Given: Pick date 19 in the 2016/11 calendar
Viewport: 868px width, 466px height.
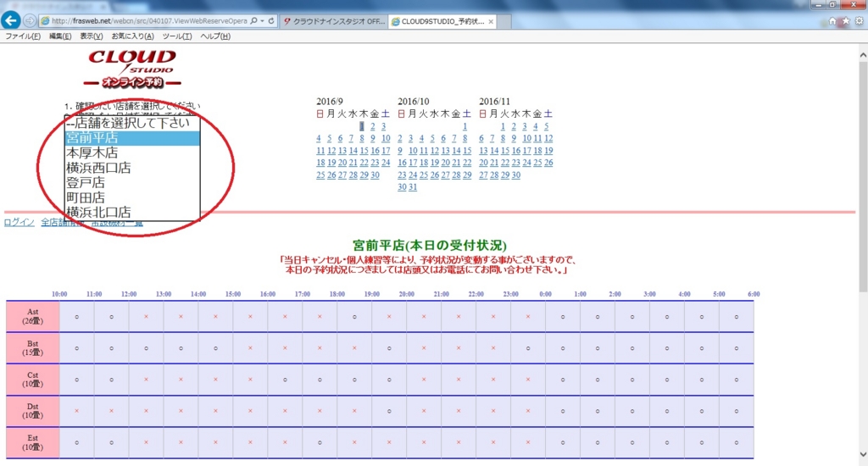Looking at the screenshot, I should (548, 151).
